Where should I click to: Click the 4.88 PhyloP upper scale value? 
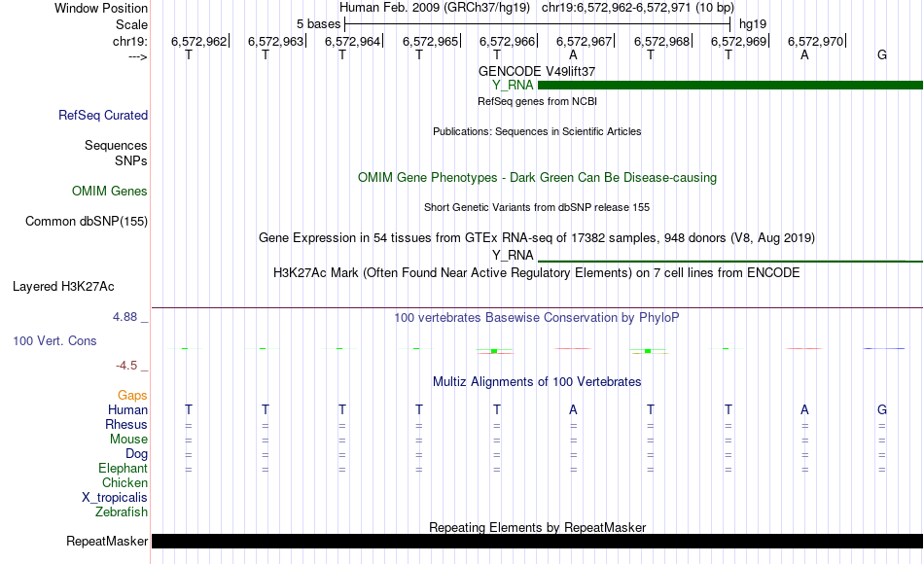(124, 317)
